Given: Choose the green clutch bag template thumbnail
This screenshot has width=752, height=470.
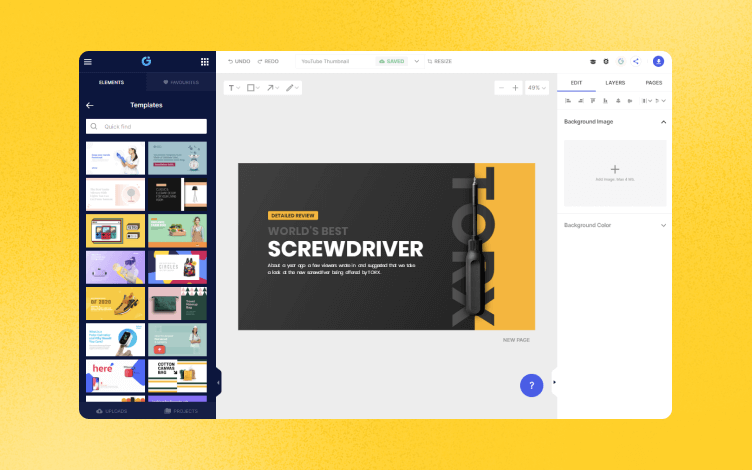Looking at the screenshot, I should click(177, 304).
